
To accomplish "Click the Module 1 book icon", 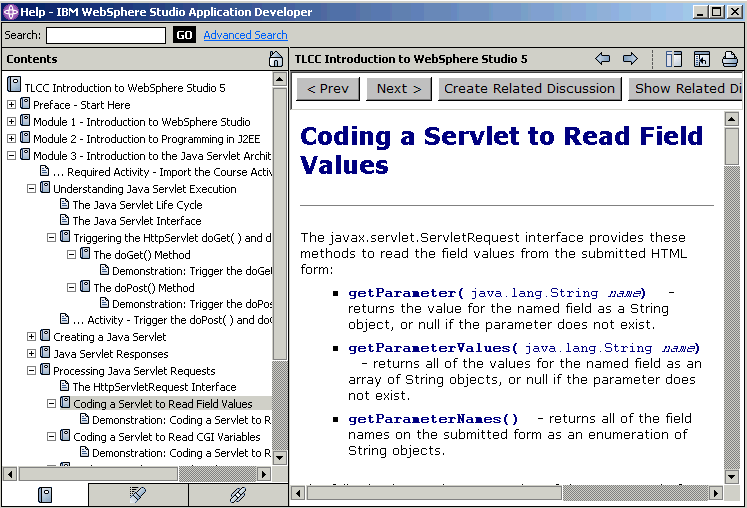I will click(25, 121).
